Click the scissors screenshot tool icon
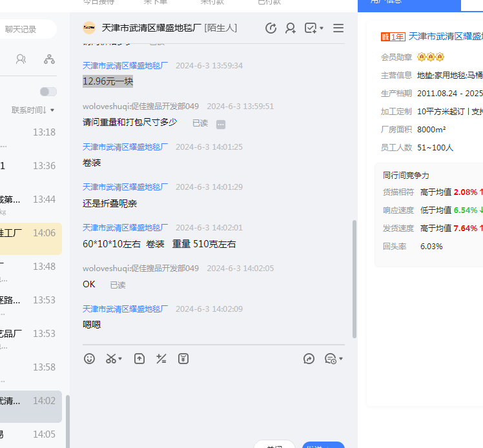The image size is (483, 448). (x=112, y=359)
